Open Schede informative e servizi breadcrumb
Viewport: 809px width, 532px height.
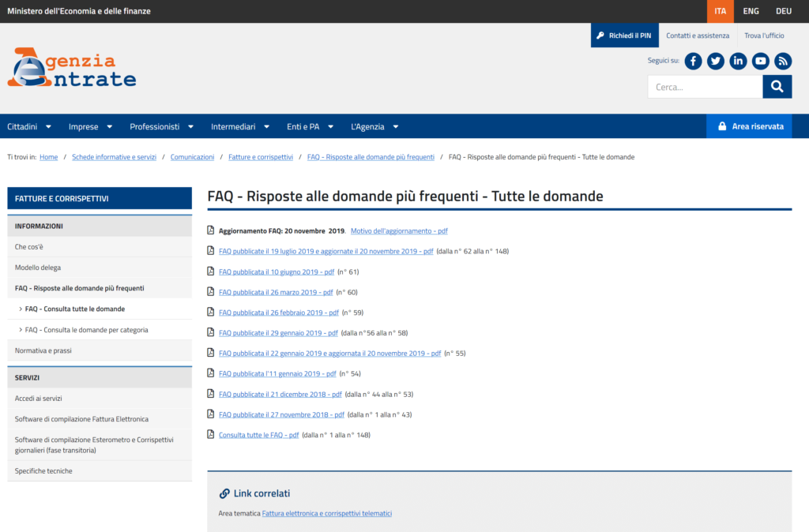[x=114, y=157]
